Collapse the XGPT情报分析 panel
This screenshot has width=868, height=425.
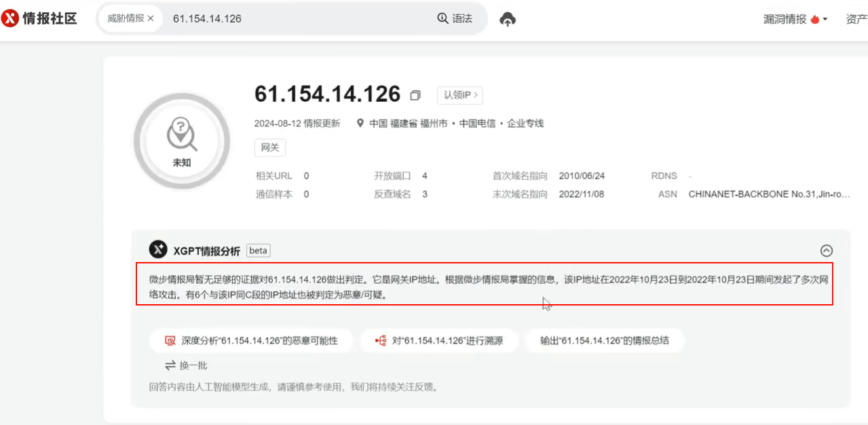click(x=826, y=251)
